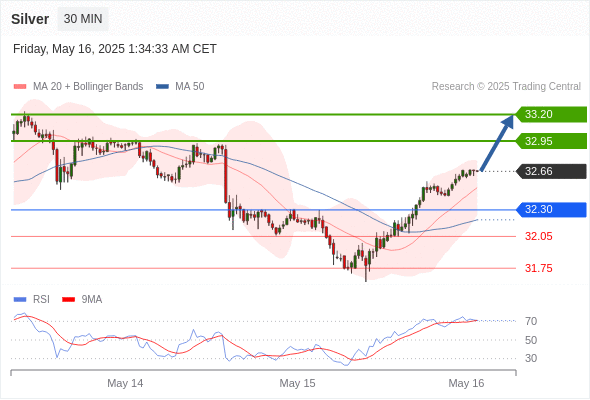Click the Silver chart title

pos(30,19)
